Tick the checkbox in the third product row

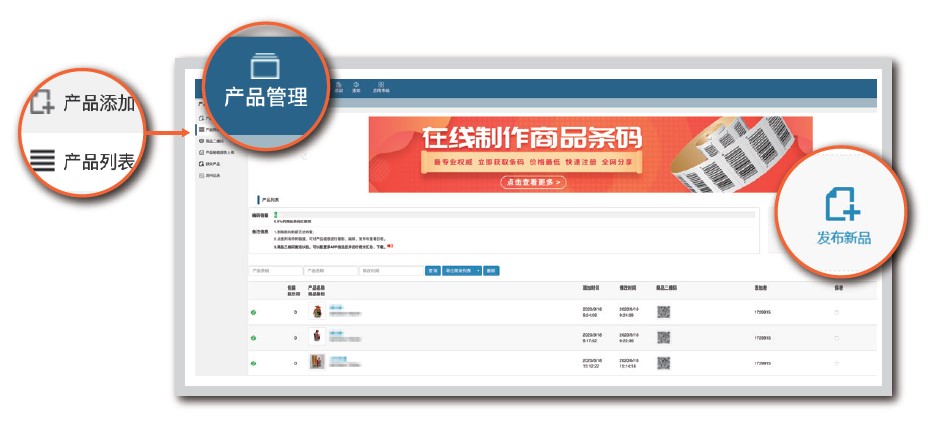coord(837,362)
